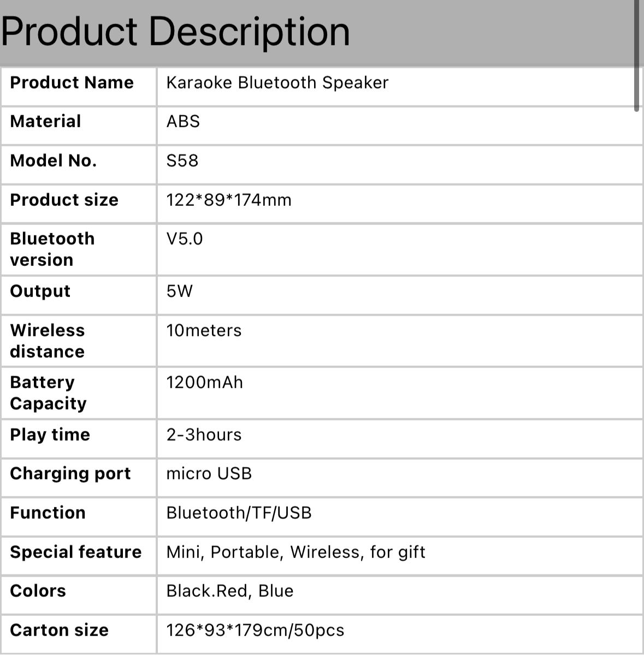Select the 2-3hours play time value
Image resolution: width=644 pixels, height=671 pixels.
(x=204, y=435)
